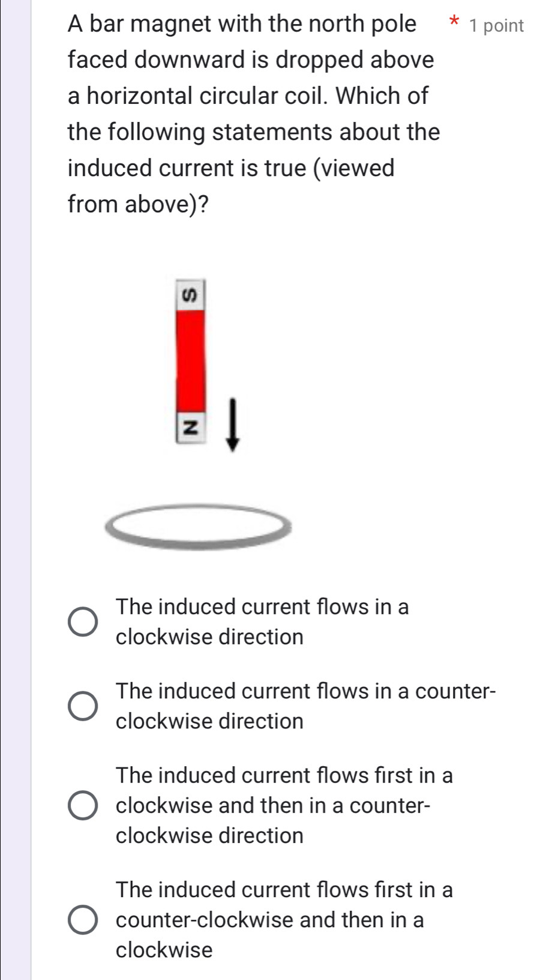Click the S pole of the magnet
Viewport: 540px width, 980px height.
click(x=191, y=294)
